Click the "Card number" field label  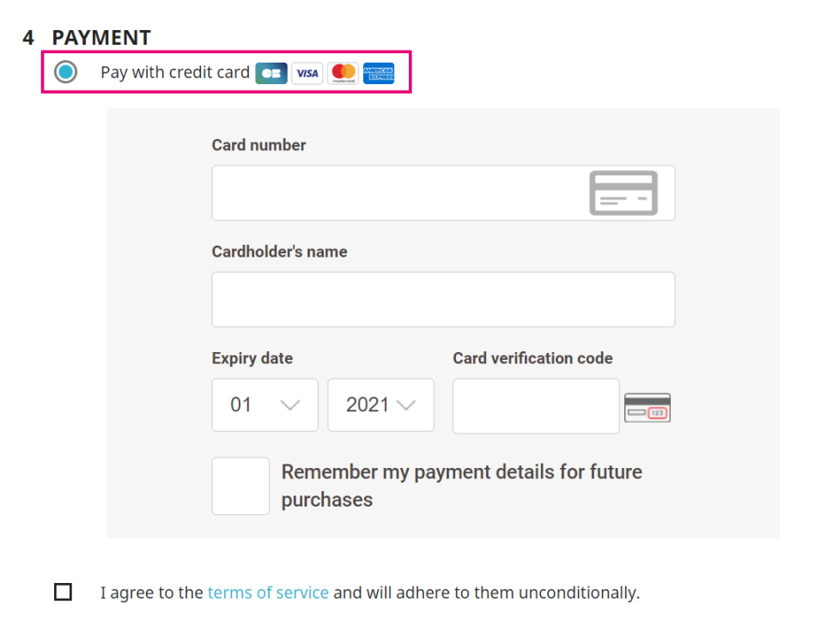[x=258, y=145]
